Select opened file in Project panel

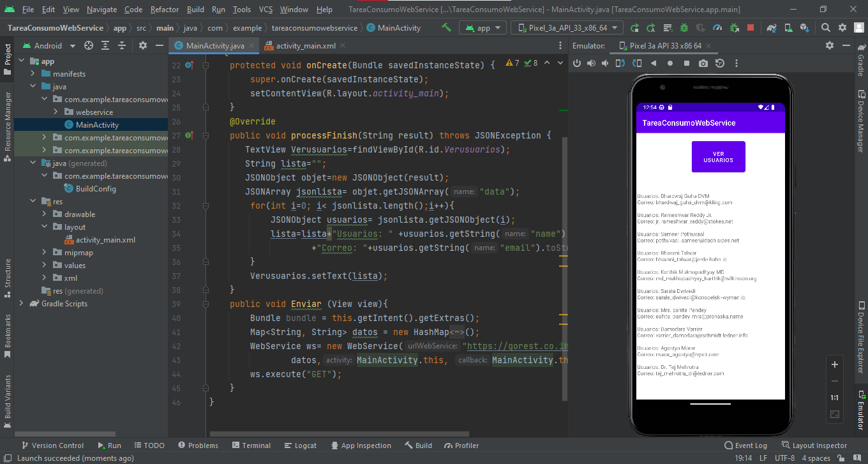click(x=89, y=45)
